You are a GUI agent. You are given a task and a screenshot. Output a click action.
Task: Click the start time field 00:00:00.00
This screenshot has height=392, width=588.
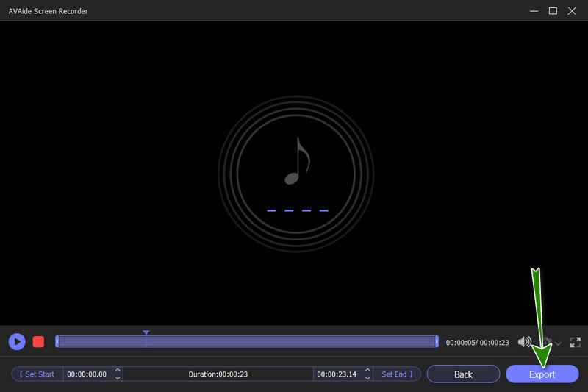tap(87, 374)
